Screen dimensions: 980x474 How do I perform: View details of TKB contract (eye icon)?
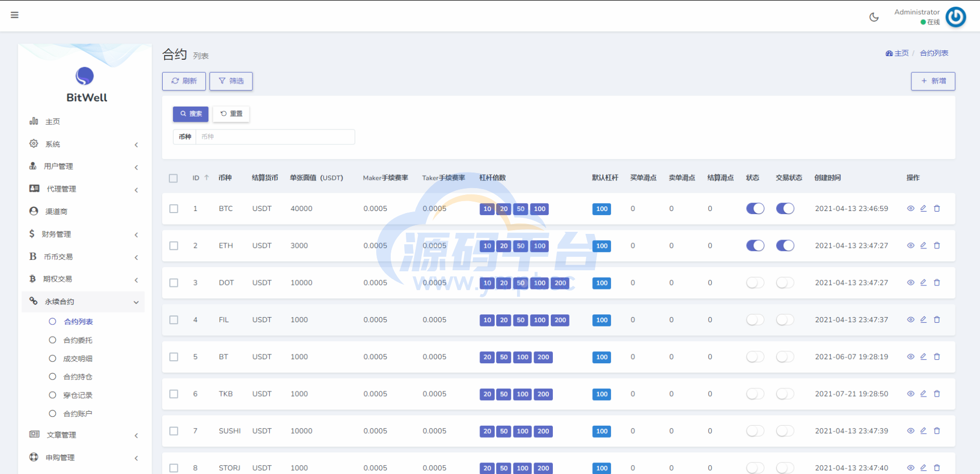(x=910, y=394)
